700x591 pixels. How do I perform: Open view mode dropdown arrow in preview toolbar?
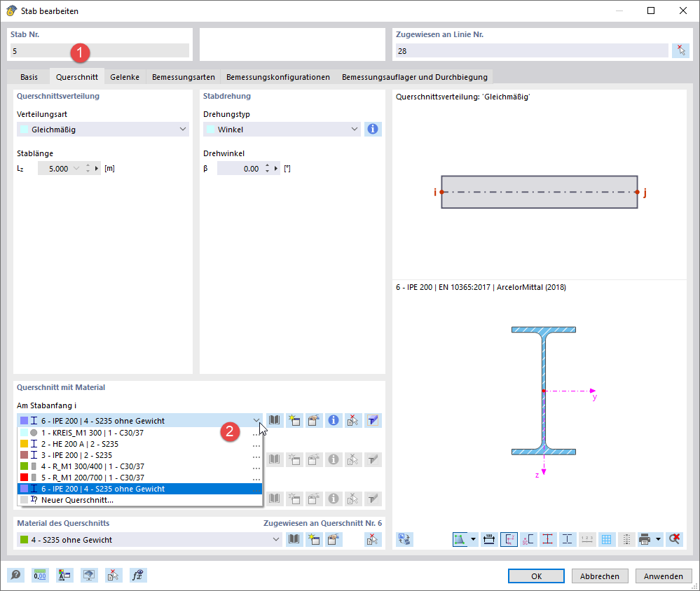pyautogui.click(x=473, y=539)
